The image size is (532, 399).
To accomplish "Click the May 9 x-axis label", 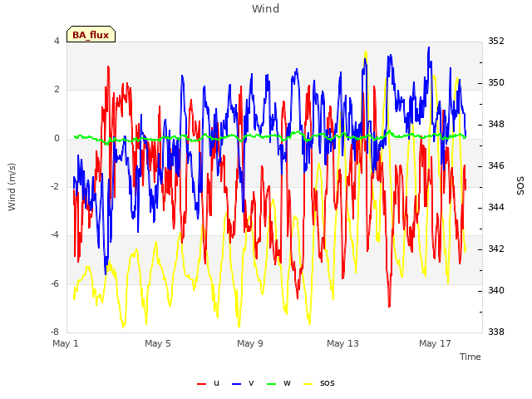I will pyautogui.click(x=250, y=343).
